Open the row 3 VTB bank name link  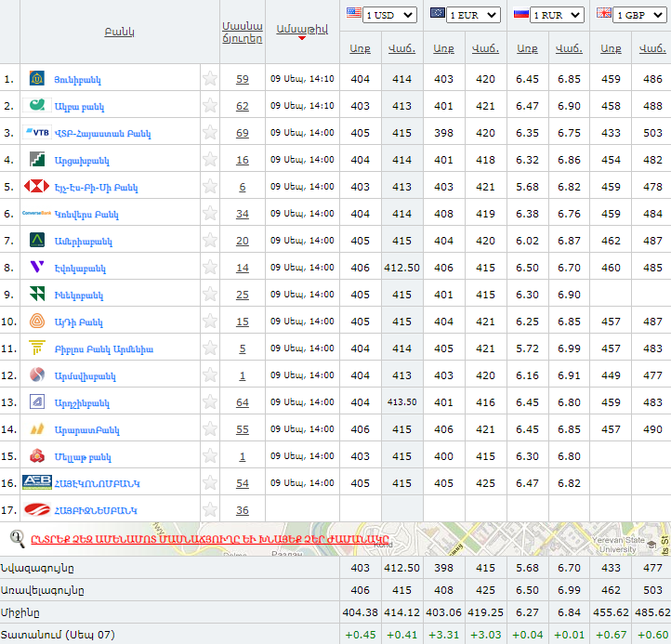[103, 134]
